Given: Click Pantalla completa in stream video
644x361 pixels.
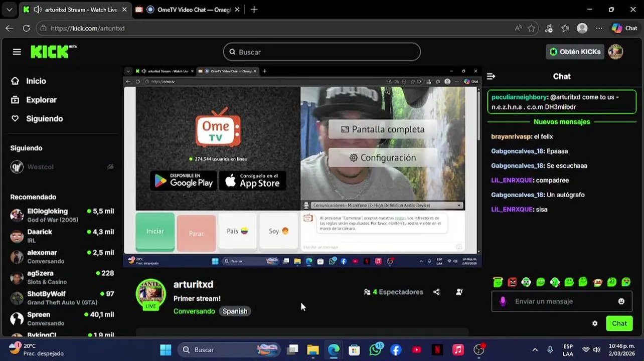Looking at the screenshot, I should pyautogui.click(x=383, y=129).
